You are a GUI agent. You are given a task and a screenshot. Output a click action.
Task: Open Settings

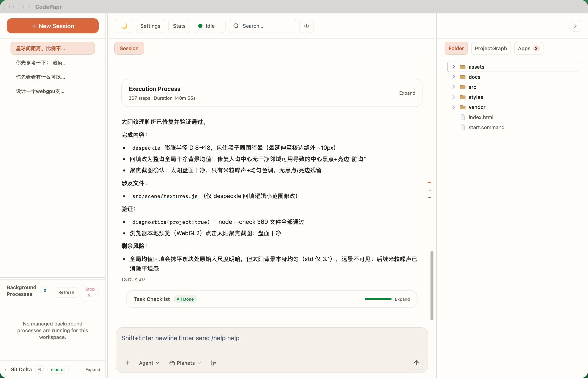click(x=150, y=26)
